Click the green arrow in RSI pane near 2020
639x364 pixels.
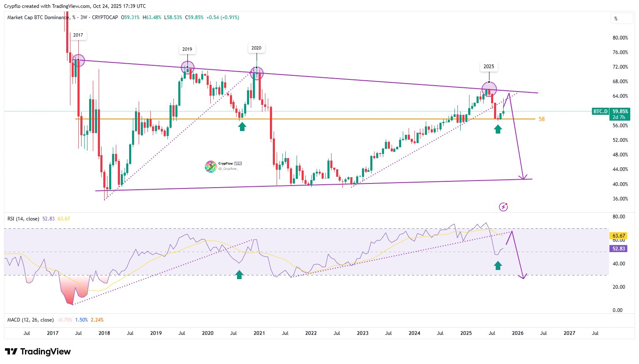[x=239, y=275]
